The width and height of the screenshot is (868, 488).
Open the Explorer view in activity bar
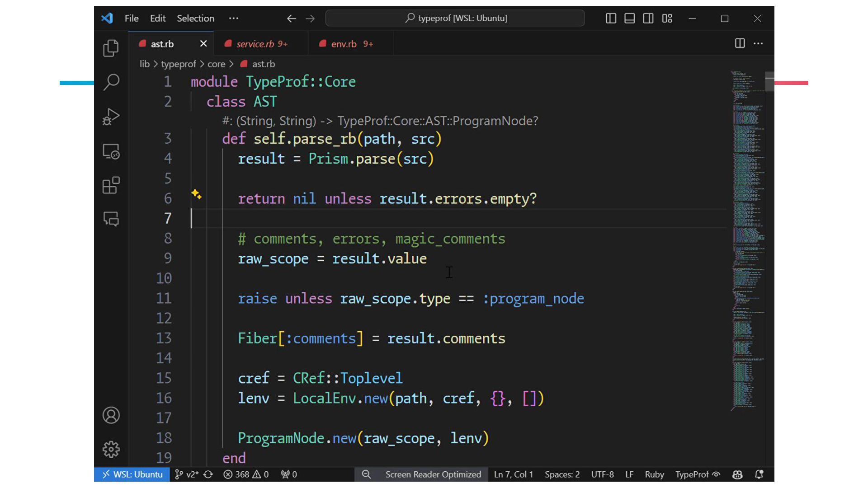click(111, 48)
